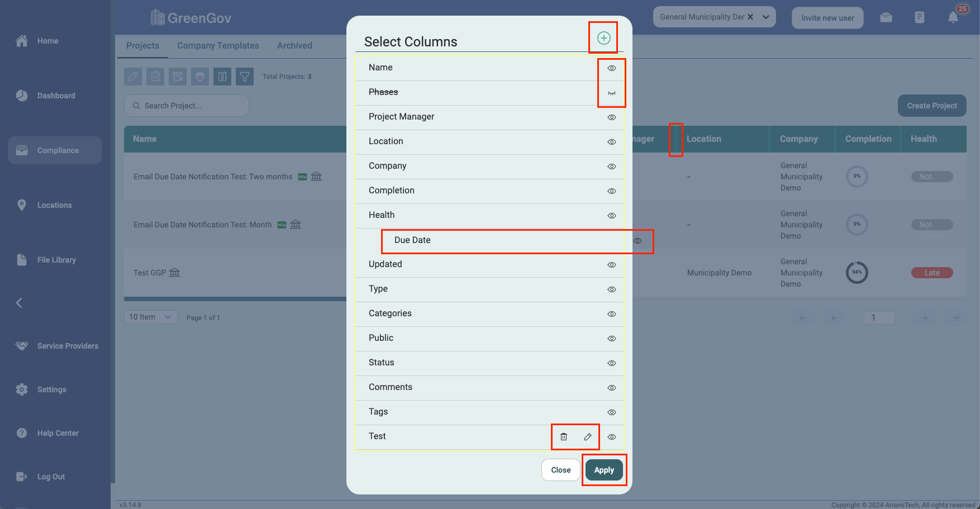Delete the Test column with trash icon
Viewport: 980px width, 509px height.
tap(564, 437)
